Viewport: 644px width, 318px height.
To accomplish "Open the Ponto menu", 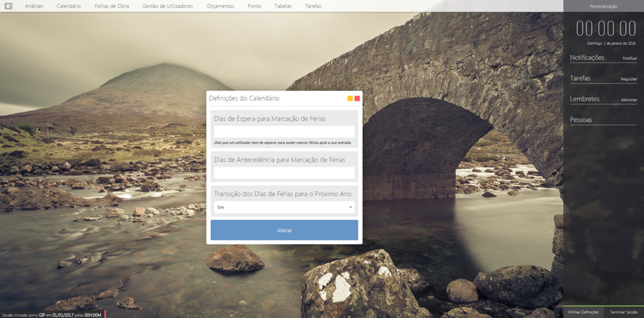I will click(x=254, y=6).
